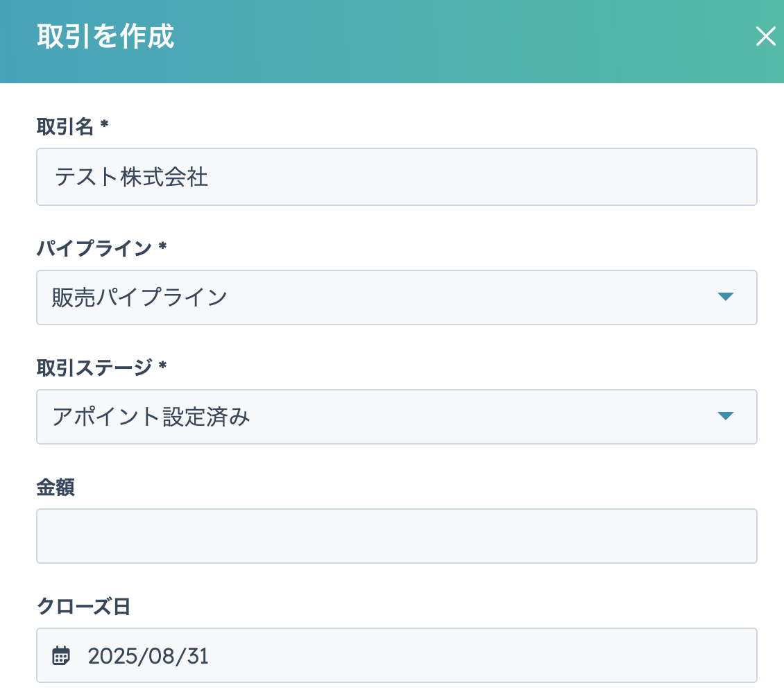Click the 取引名 field label
784x699 pixels.
(65, 126)
